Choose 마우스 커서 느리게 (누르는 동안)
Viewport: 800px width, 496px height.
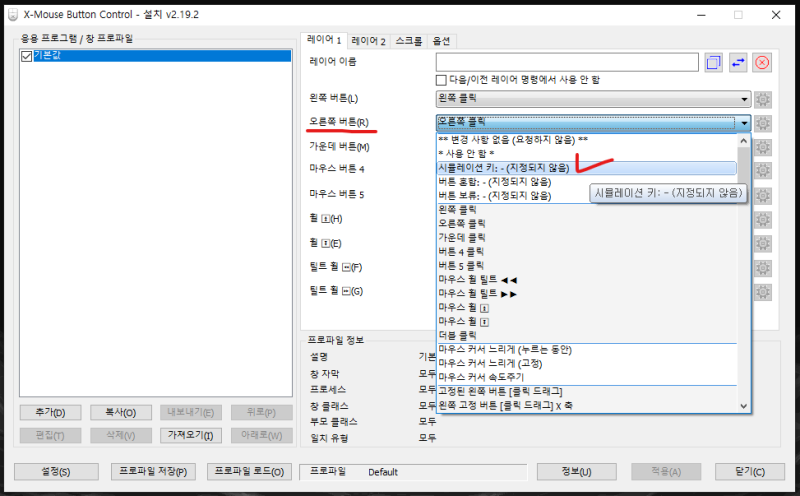pos(587,350)
